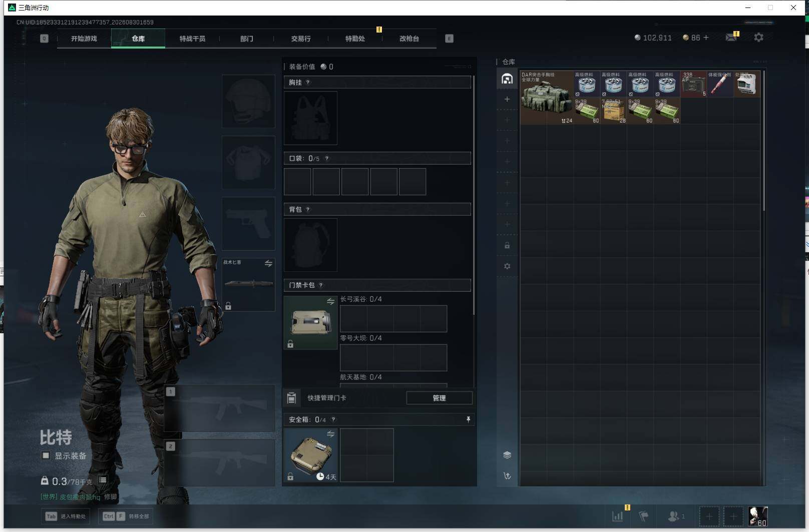
Task: Select the main warehouse storage icon
Action: (507, 79)
